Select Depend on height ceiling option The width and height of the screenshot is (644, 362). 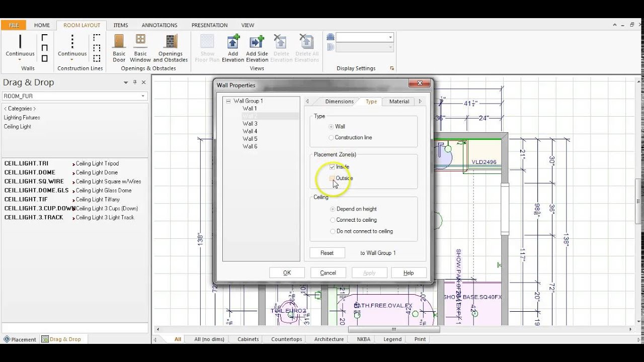[332, 209]
